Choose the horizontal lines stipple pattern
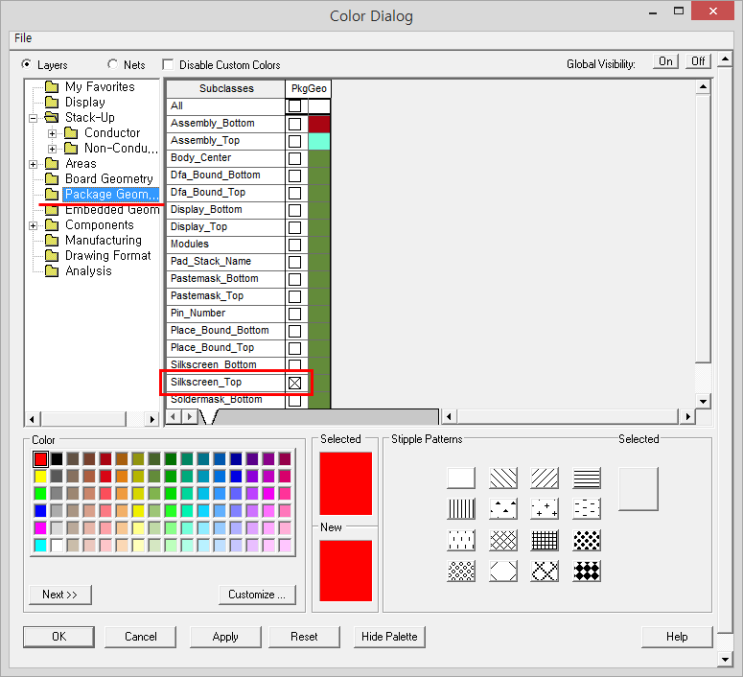Screen dimensions: 743x677 click(587, 479)
